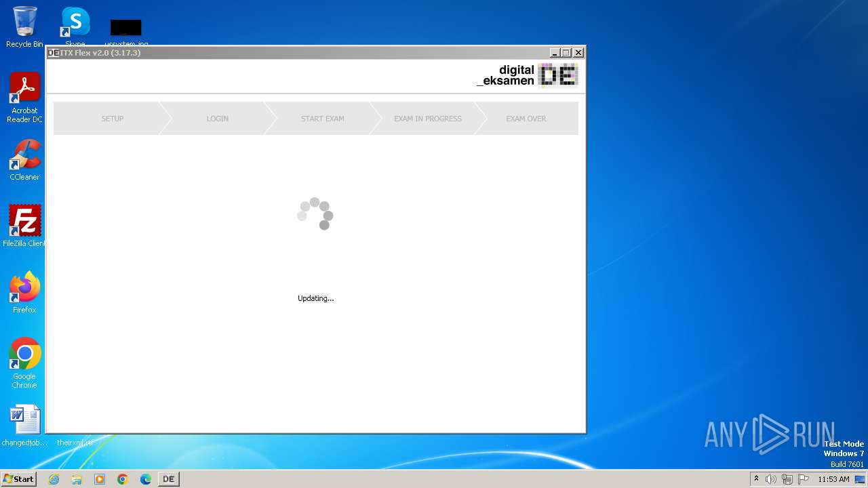Open the volume control tray icon

click(770, 479)
